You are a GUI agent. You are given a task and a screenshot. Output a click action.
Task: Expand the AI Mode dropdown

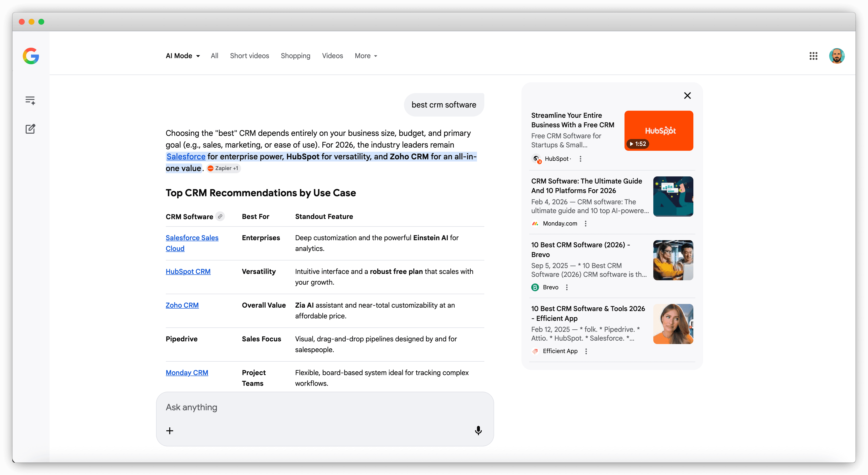click(183, 56)
